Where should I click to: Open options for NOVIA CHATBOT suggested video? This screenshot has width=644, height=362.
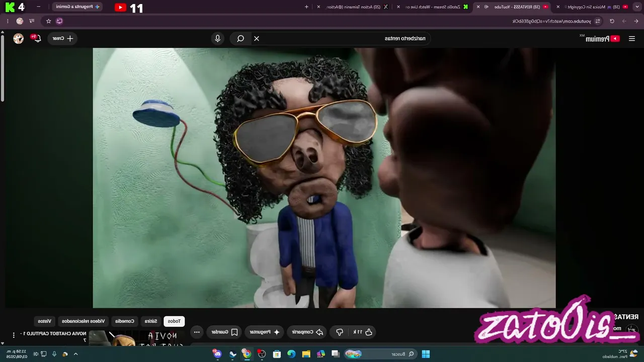coord(14,335)
